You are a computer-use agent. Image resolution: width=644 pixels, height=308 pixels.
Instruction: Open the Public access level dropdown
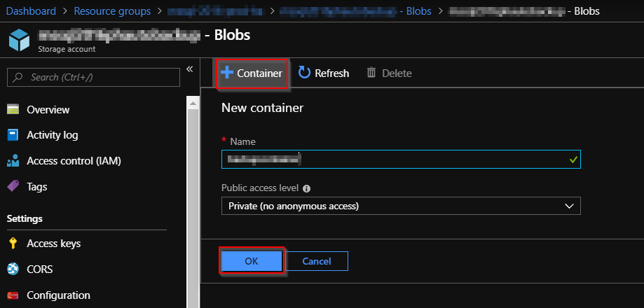point(401,206)
